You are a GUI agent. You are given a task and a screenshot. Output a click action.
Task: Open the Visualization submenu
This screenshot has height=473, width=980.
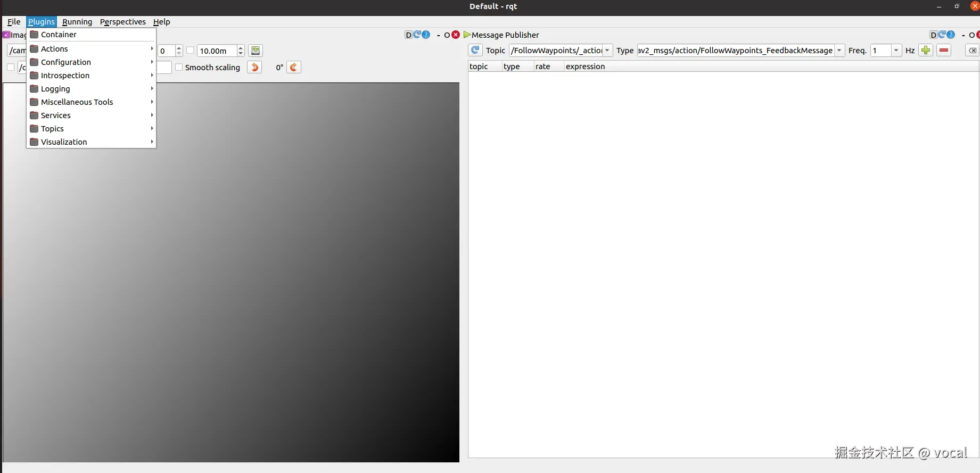click(91, 142)
